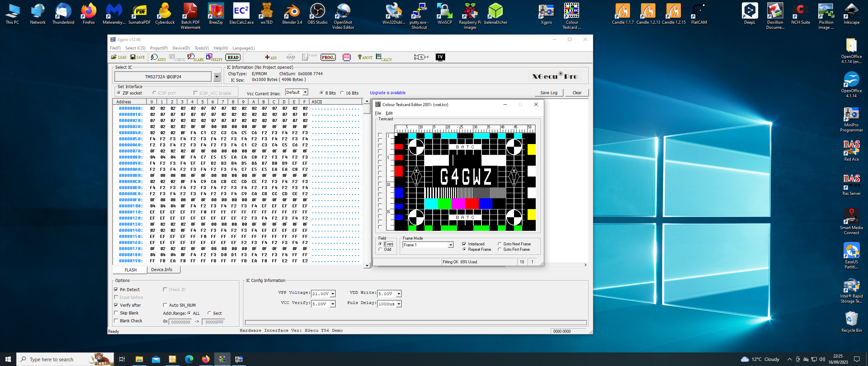Click the BLANK check toolbar icon
Image resolution: width=868 pixels, height=366 pixels.
pos(195,57)
